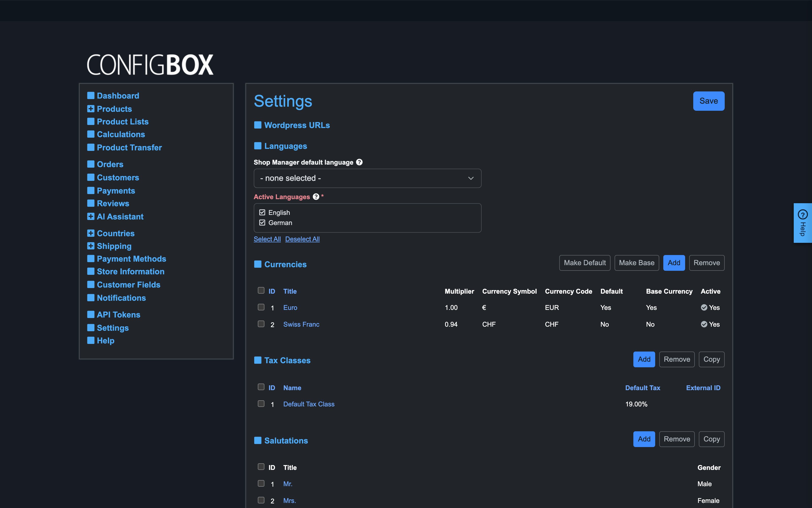Open the Help side tab icon

click(x=803, y=214)
